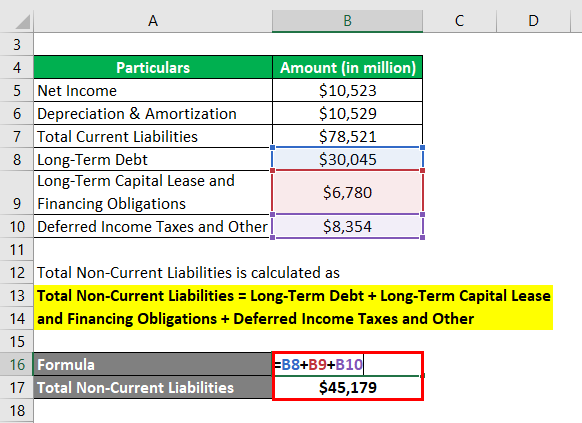Select the $8,354 value cell

(347, 226)
